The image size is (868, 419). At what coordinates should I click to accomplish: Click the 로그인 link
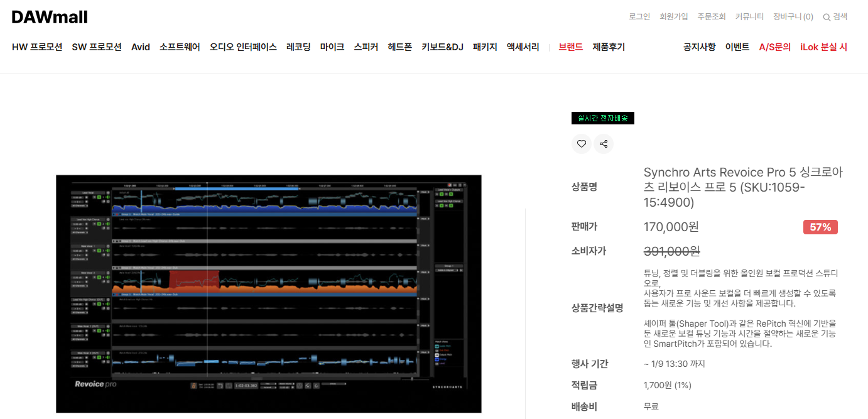639,17
